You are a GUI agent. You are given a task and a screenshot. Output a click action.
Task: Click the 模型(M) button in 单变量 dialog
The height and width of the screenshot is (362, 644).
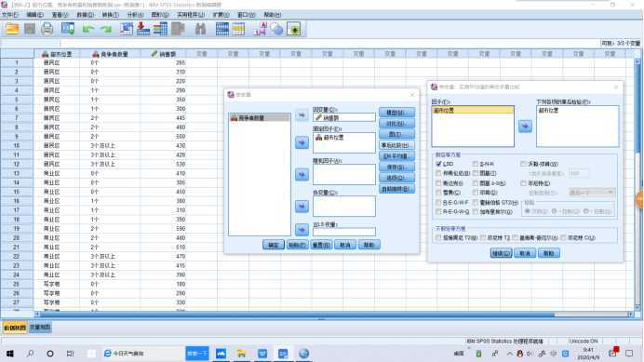tap(396, 113)
